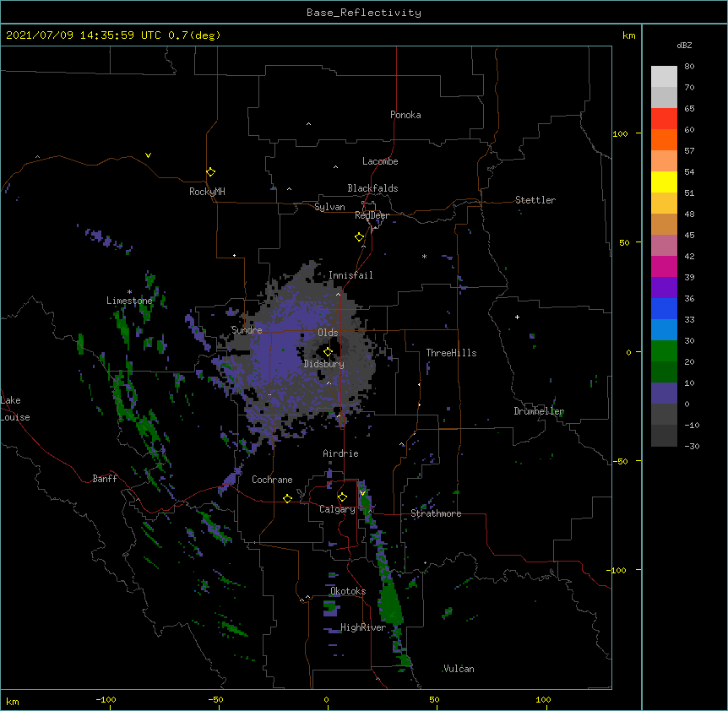This screenshot has height=711, width=728.
Task: Click the RedDeer city label
Action: tap(372, 215)
